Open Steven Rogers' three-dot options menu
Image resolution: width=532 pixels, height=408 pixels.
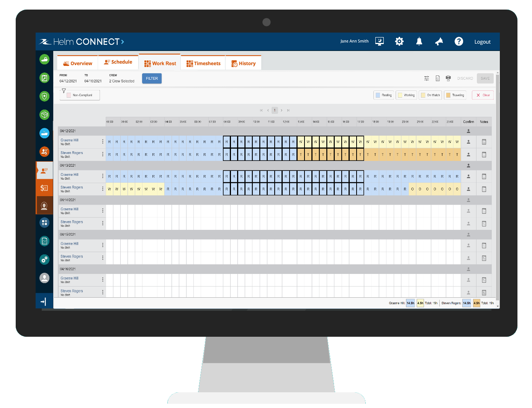point(103,154)
